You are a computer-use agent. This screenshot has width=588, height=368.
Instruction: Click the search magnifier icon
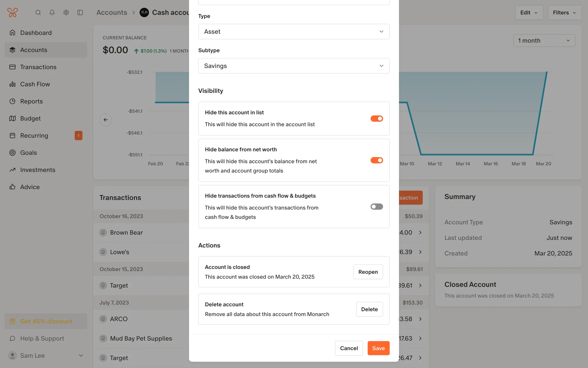38,13
